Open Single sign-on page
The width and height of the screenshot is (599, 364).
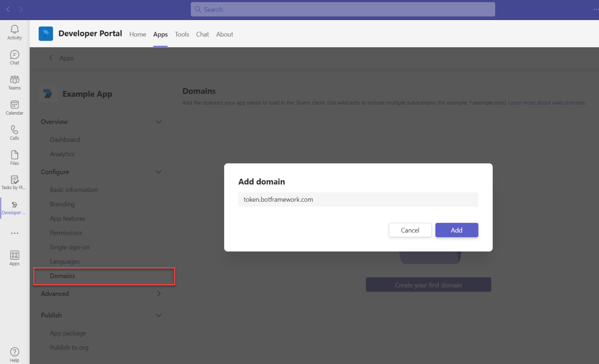[70, 247]
